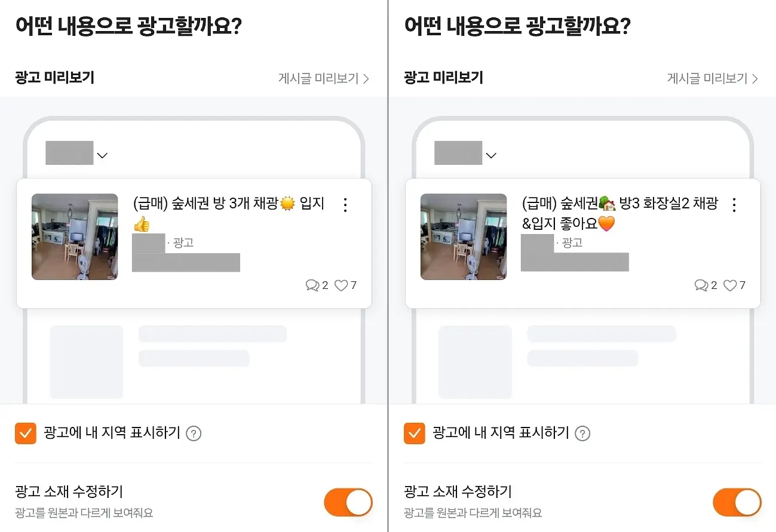776x532 pixels.
Task: Open 게시글 미리보기 link in the right panel
Action: (x=713, y=78)
